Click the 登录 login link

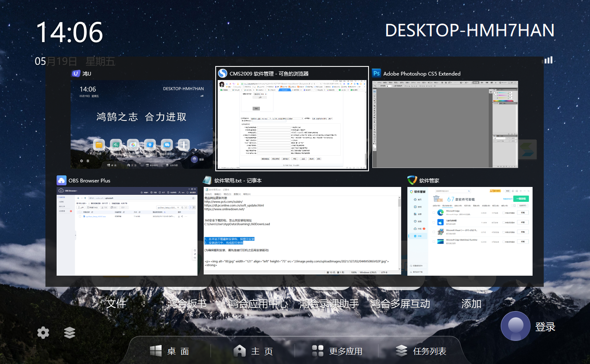click(x=545, y=327)
